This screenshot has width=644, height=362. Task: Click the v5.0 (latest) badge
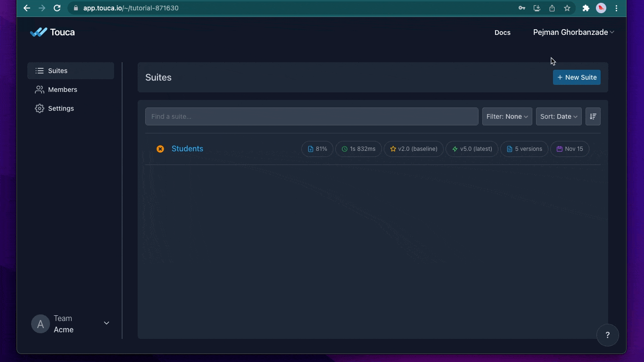pyautogui.click(x=472, y=149)
